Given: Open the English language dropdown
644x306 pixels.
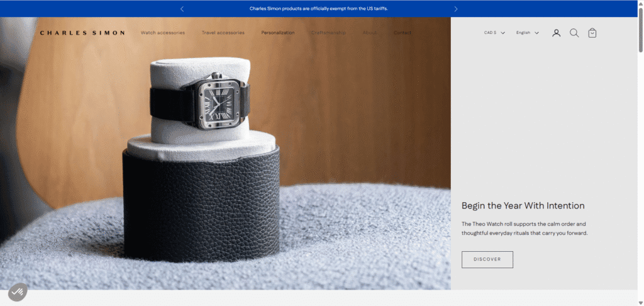Looking at the screenshot, I should pyautogui.click(x=528, y=33).
